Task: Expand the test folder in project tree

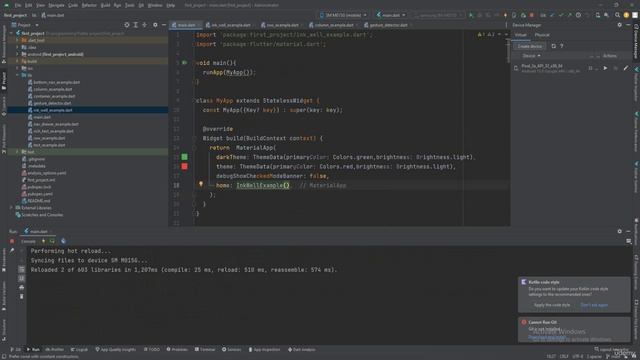Action: (17, 152)
